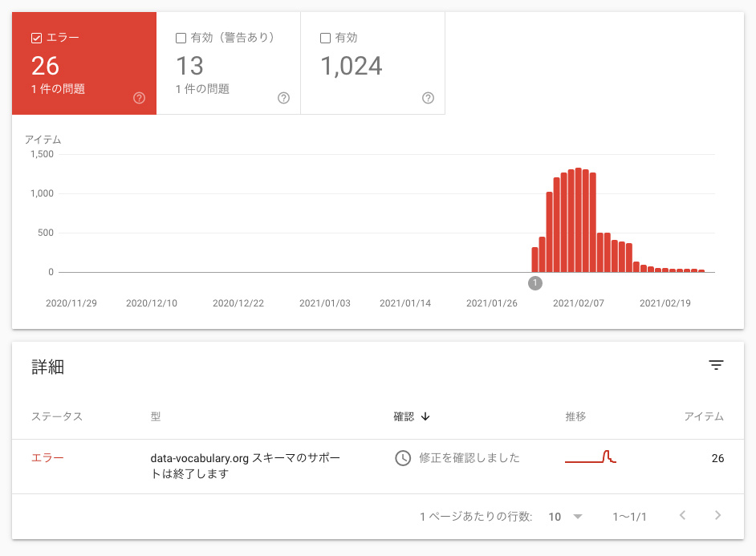Viewport: 756px width, 556px height.
Task: Click the 推移 column header
Action: click(575, 416)
